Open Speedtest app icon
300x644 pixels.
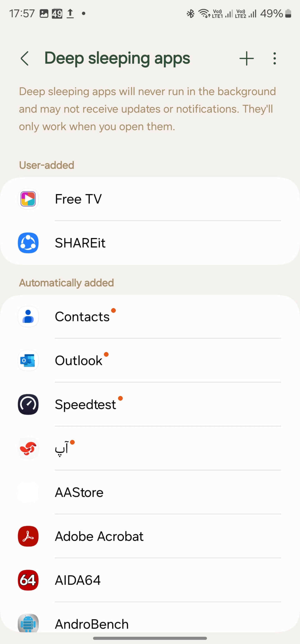28,404
